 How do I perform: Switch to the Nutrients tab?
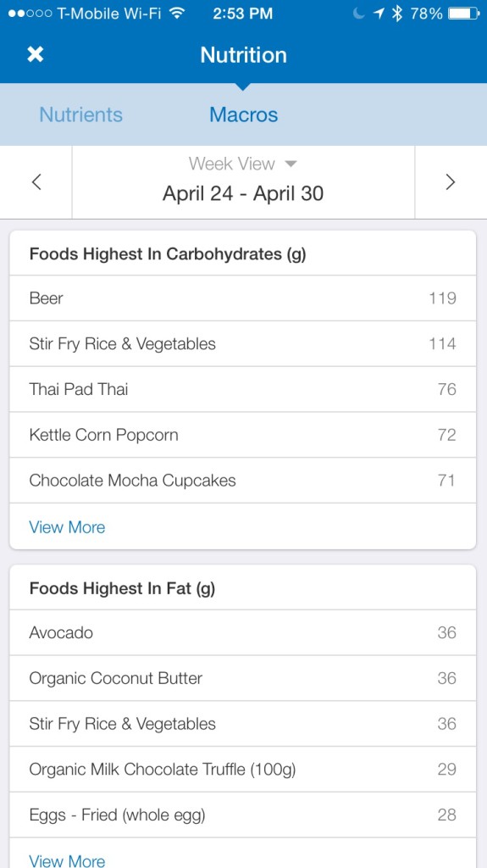80,114
